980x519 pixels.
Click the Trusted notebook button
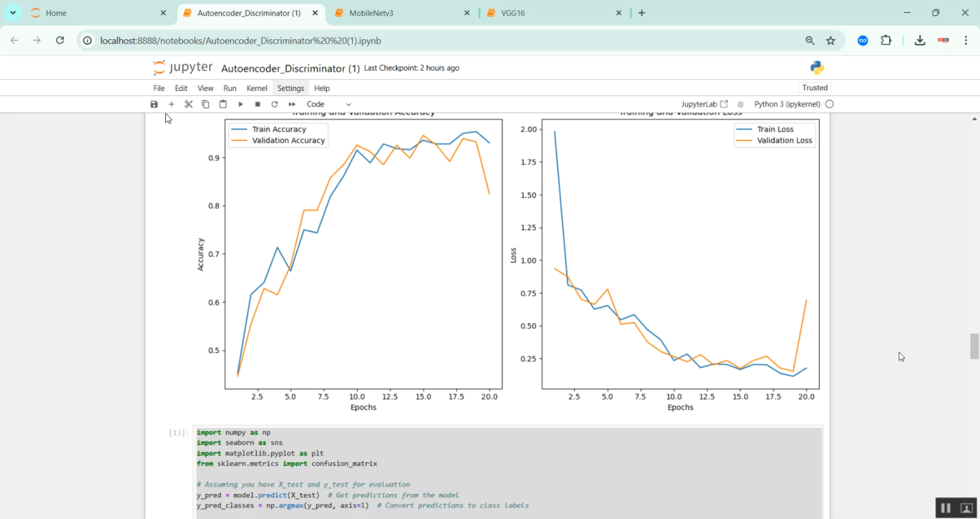815,88
